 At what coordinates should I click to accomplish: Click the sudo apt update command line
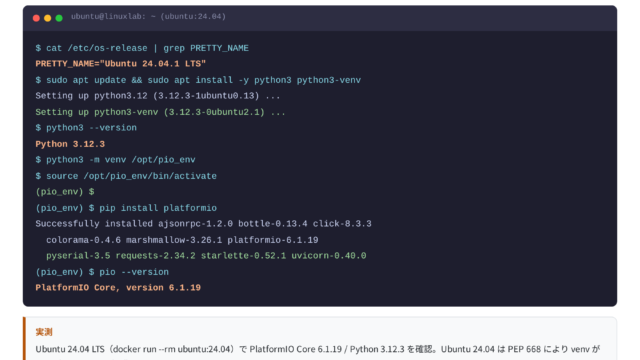(198, 80)
